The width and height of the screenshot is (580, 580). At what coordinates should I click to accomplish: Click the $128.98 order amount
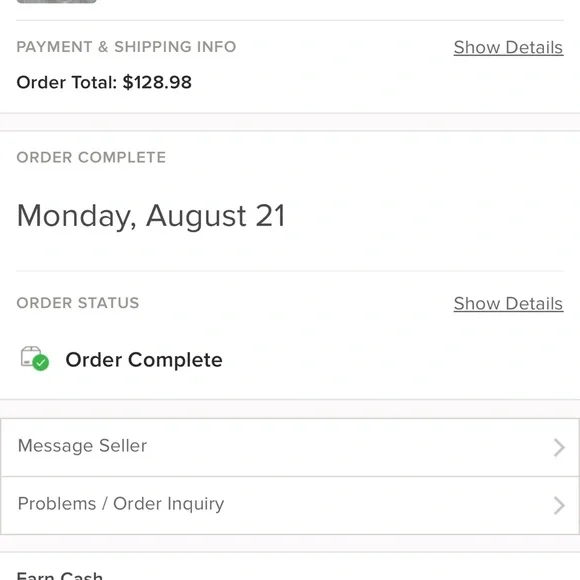click(x=157, y=82)
